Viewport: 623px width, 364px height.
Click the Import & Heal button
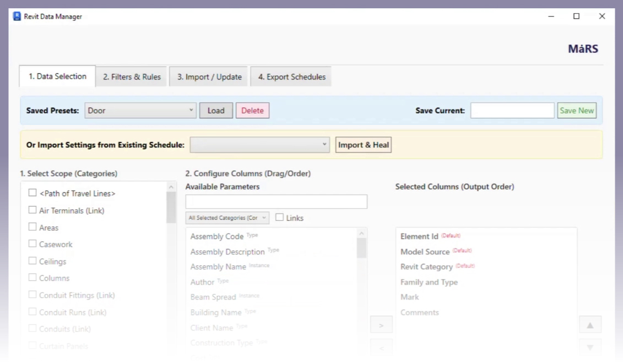click(364, 145)
